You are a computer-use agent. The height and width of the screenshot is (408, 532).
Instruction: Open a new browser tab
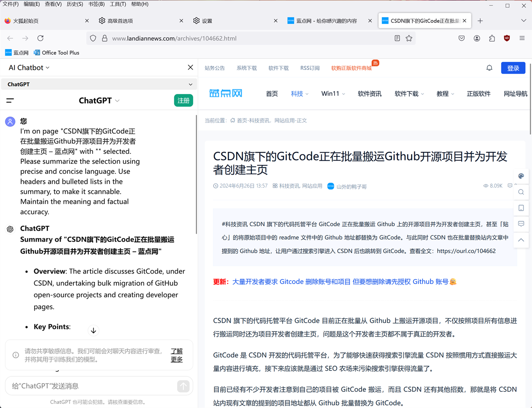click(480, 21)
